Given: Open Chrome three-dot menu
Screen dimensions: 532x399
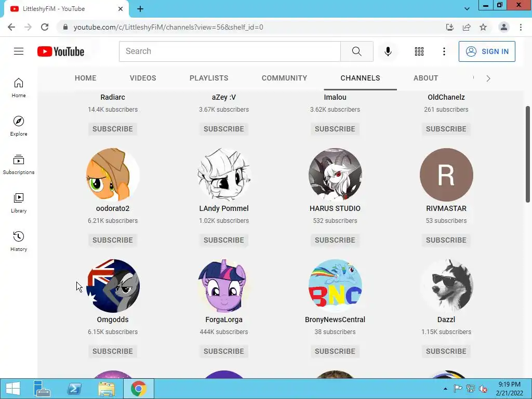Looking at the screenshot, I should click(x=521, y=27).
